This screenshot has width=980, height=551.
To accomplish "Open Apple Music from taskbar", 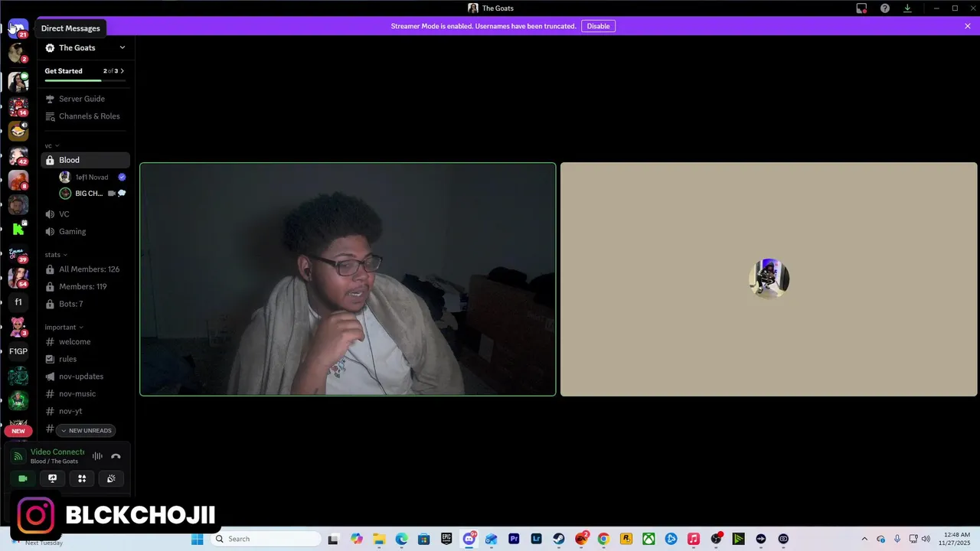I will 694,539.
